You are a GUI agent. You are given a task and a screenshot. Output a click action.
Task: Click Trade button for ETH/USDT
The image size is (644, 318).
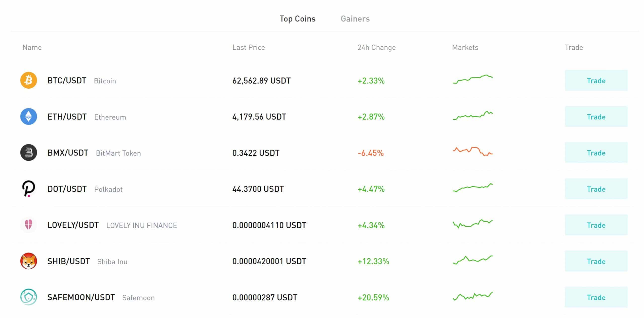pos(596,117)
